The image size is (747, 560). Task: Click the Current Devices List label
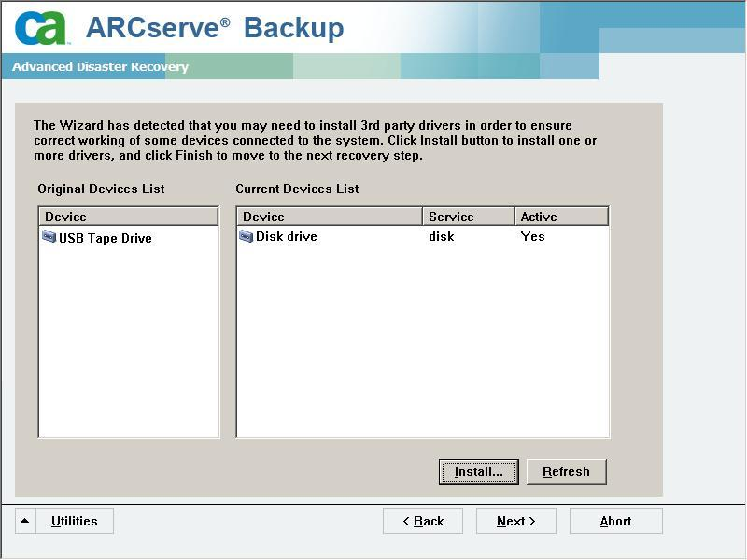297,189
